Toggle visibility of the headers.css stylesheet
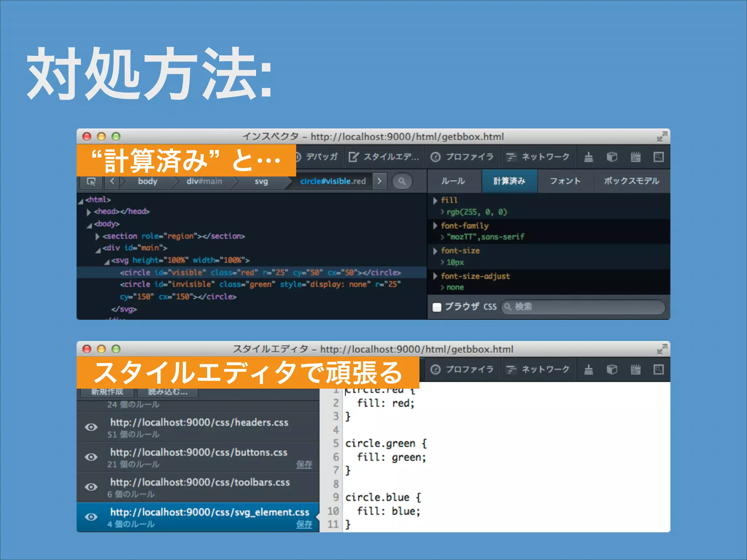The image size is (747, 560). pyautogui.click(x=91, y=427)
